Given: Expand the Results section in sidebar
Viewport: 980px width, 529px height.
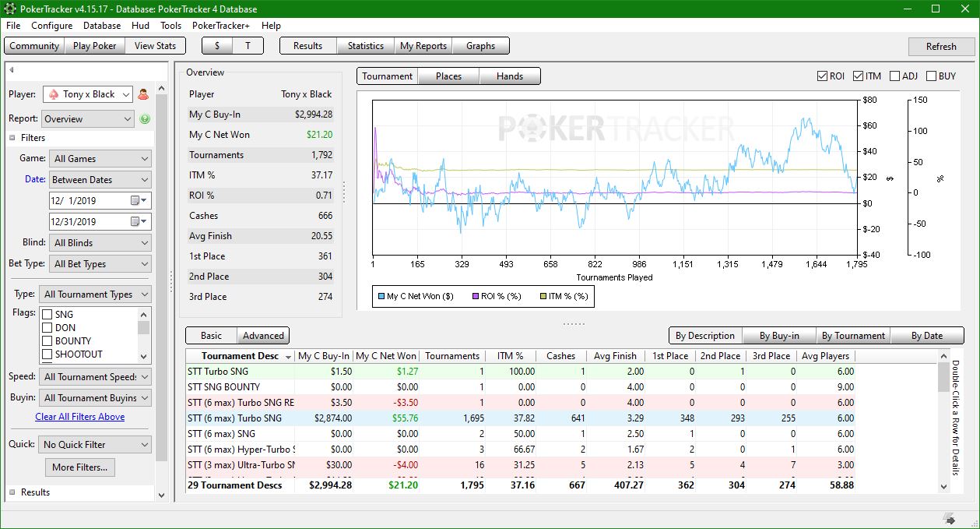Looking at the screenshot, I should 13,492.
